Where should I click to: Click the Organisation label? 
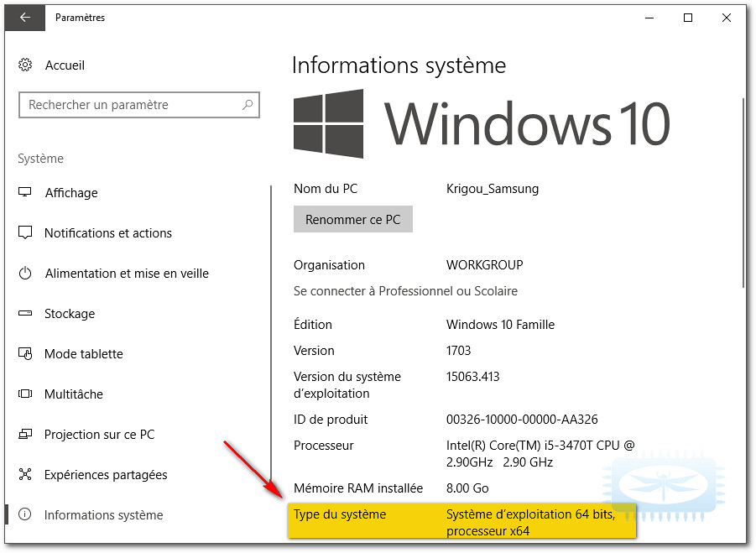[x=329, y=265]
